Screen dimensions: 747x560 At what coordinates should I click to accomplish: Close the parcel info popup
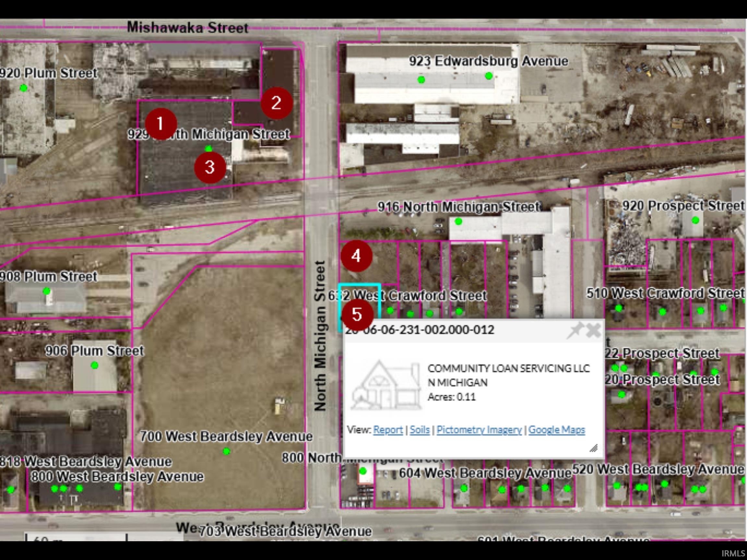pos(593,330)
